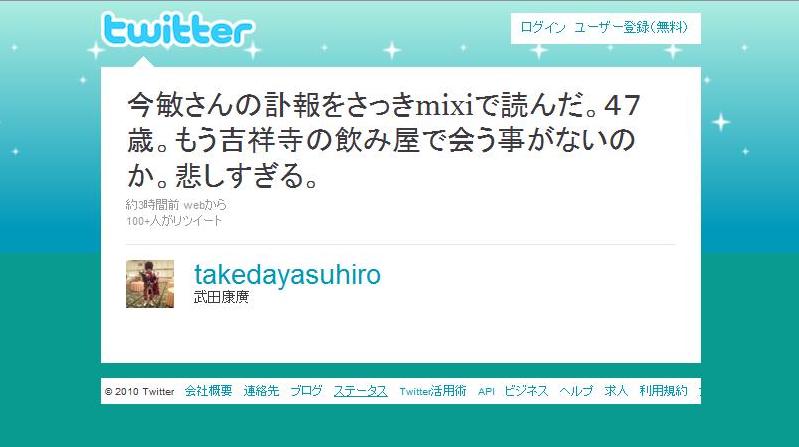Click the web source link
799x447 pixels.
coord(194,205)
